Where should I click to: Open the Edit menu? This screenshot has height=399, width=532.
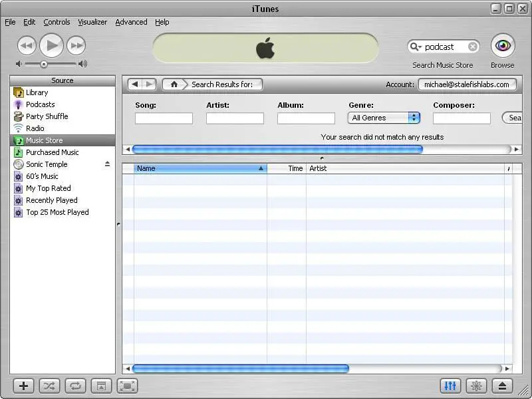tap(29, 22)
